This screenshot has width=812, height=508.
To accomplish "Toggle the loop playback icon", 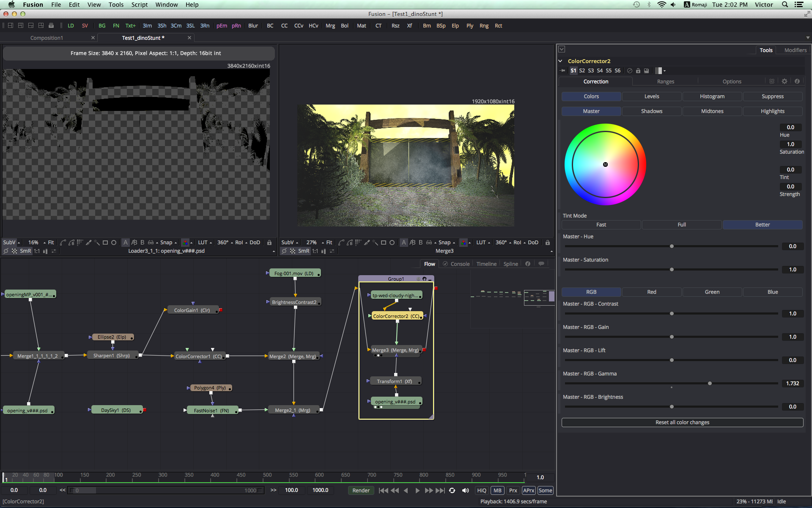I will [452, 490].
